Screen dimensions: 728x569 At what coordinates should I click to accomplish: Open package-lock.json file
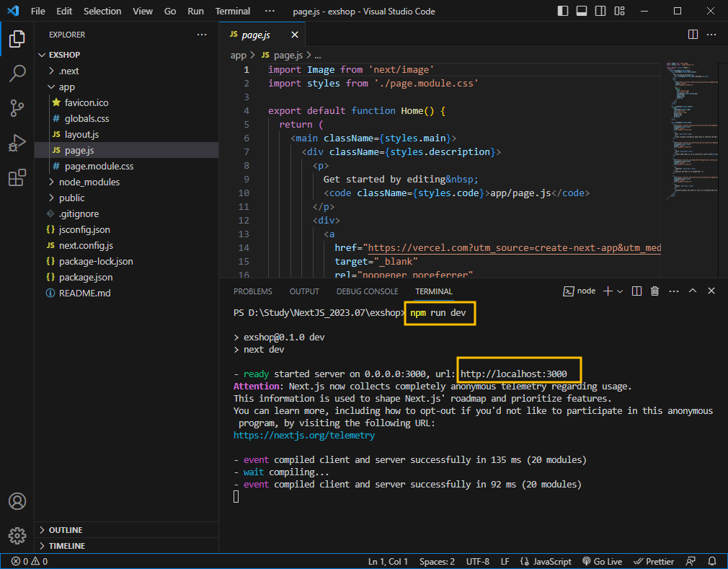(x=126, y=262)
